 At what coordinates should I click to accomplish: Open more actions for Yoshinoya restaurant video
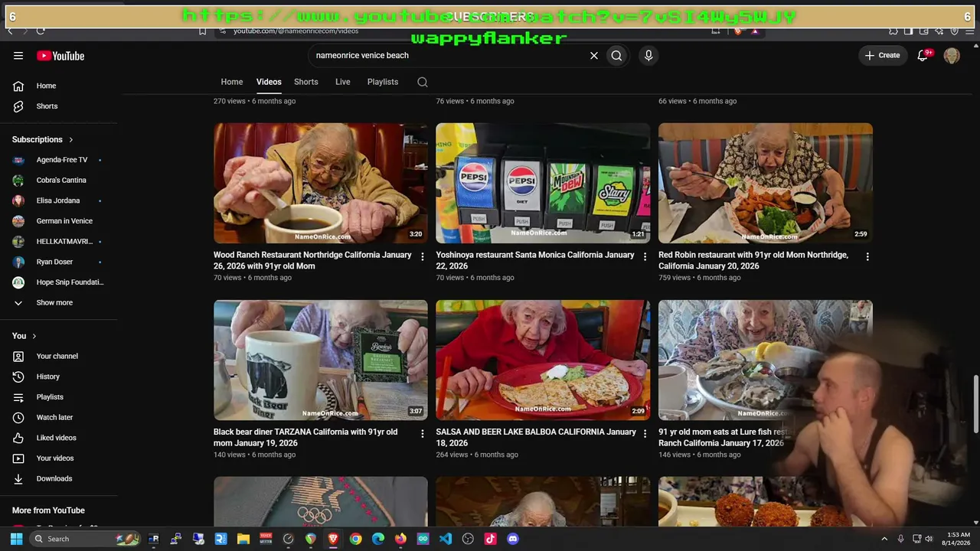[x=645, y=257]
